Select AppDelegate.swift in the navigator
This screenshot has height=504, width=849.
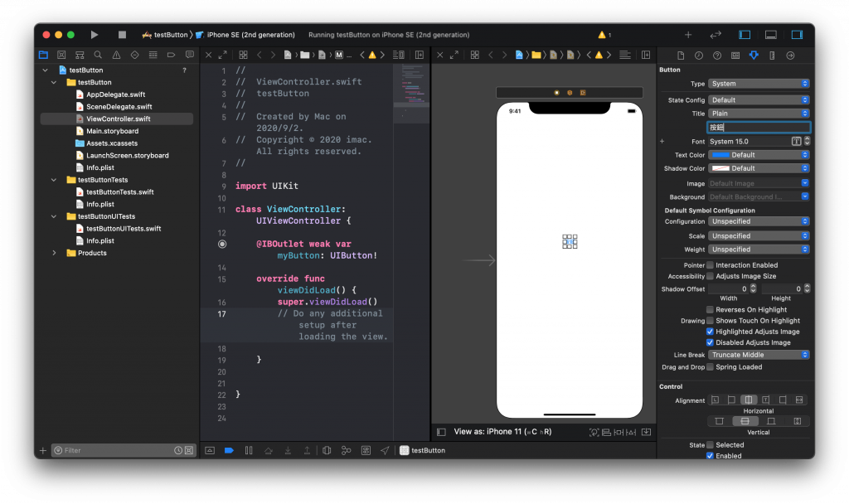115,94
